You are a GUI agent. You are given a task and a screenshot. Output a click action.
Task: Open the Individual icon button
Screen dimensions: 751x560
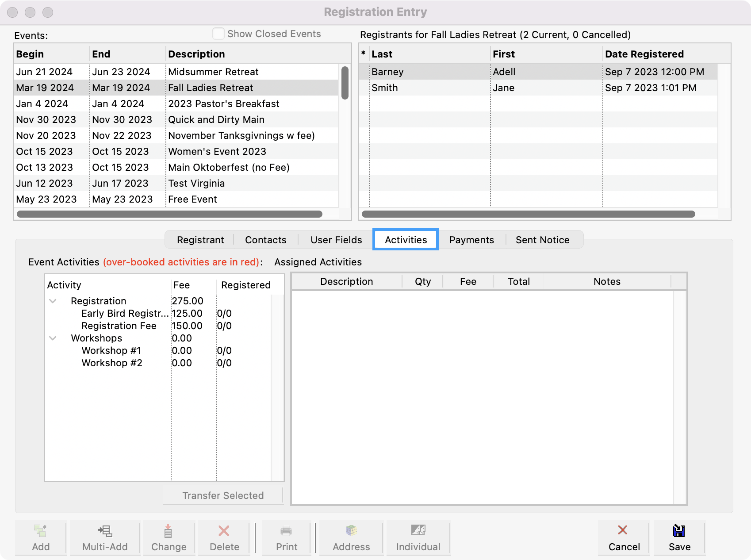(x=418, y=530)
